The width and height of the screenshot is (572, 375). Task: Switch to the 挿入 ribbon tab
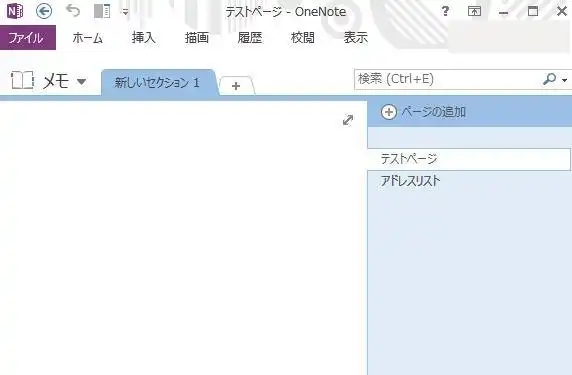tap(144, 38)
